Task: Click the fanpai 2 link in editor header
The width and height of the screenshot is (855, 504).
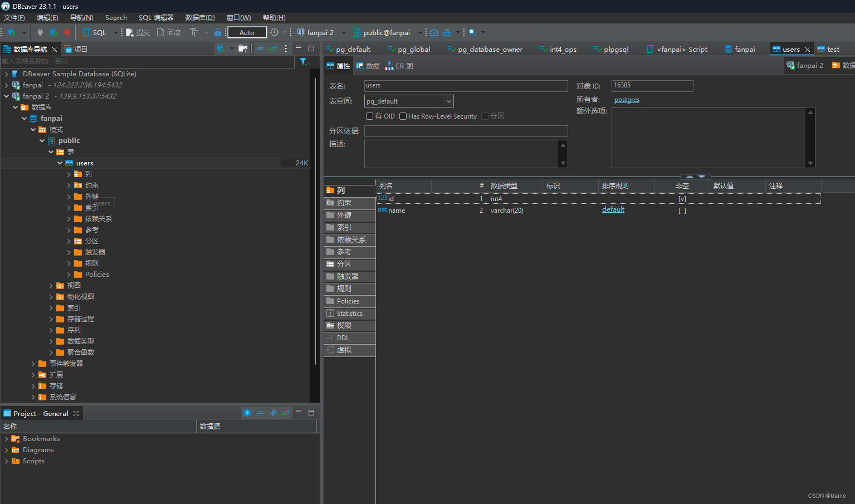Action: [x=805, y=65]
